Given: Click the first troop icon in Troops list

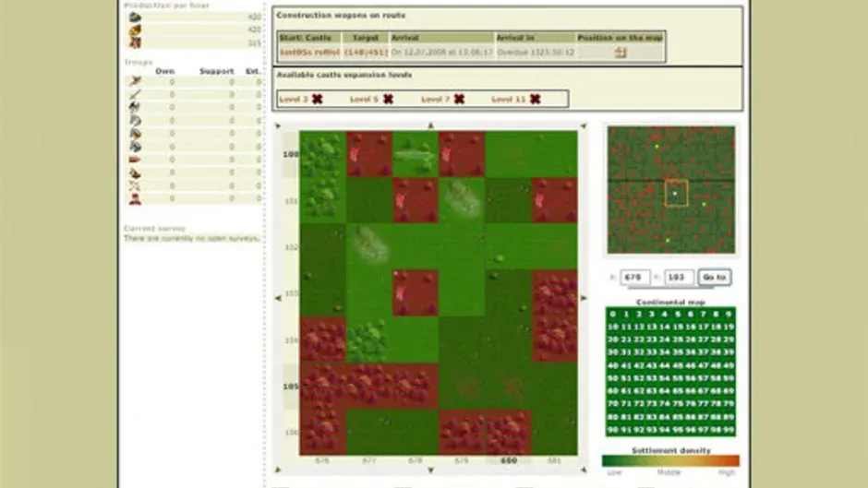Looking at the screenshot, I should (135, 81).
